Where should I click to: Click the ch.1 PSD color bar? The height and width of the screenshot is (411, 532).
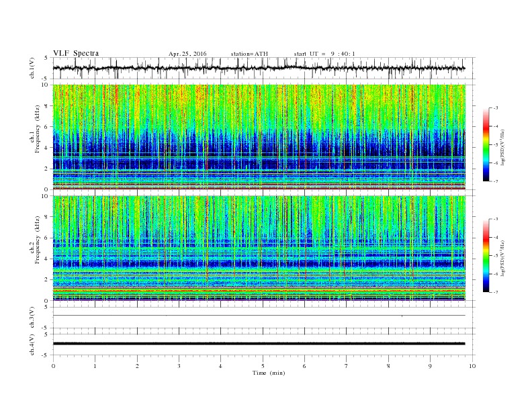point(486,144)
